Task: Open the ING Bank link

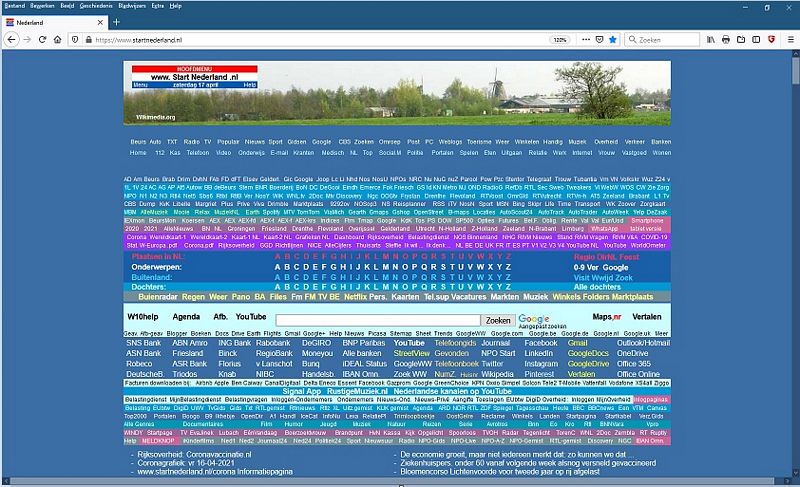Action: point(235,343)
